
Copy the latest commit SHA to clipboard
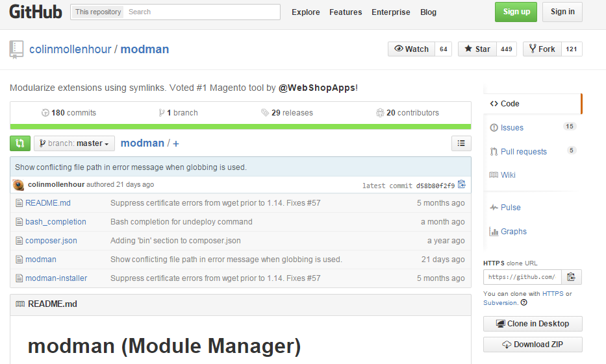461,185
